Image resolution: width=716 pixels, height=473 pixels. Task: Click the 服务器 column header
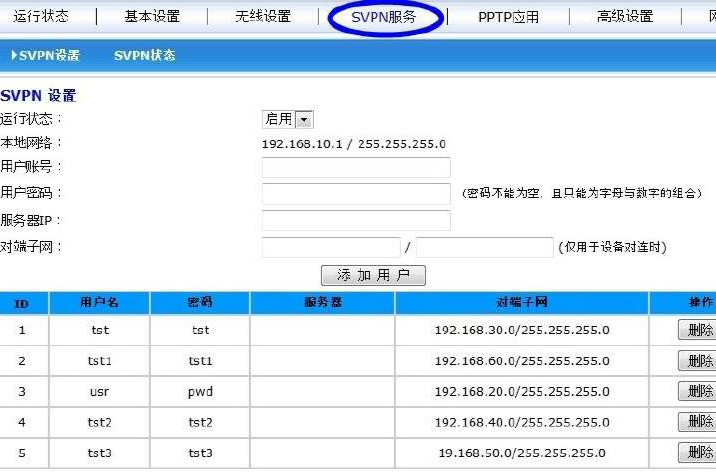pyautogui.click(x=322, y=303)
